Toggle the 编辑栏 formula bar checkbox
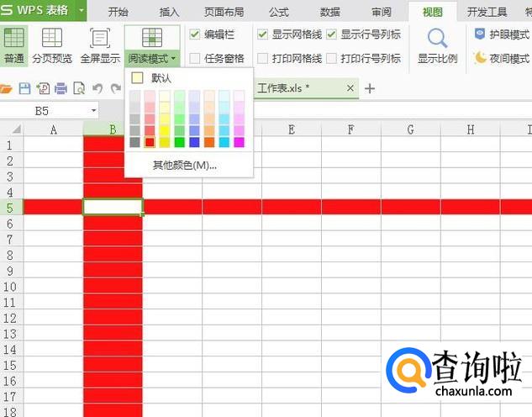Viewport: 532px width, 417px height. 195,34
